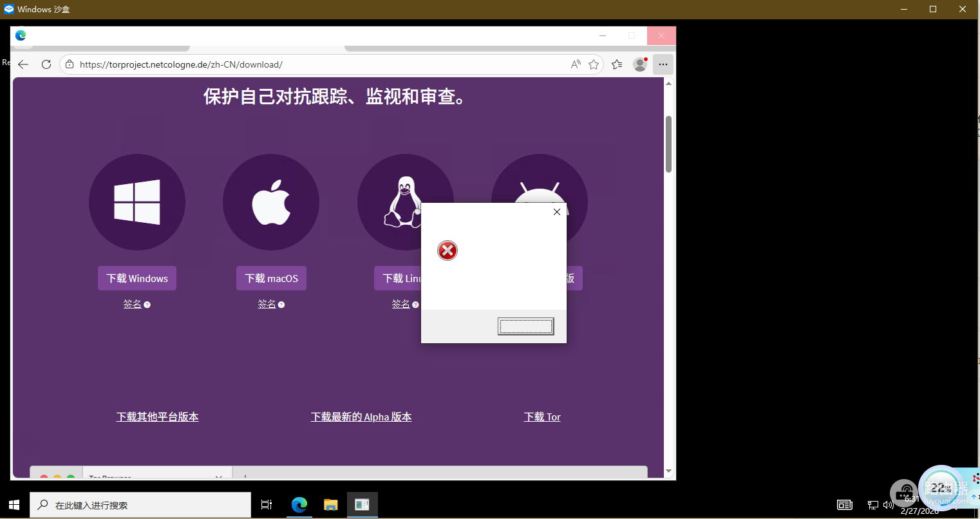
Task: Click the page vertical scrollbar thumb
Action: pos(669,144)
